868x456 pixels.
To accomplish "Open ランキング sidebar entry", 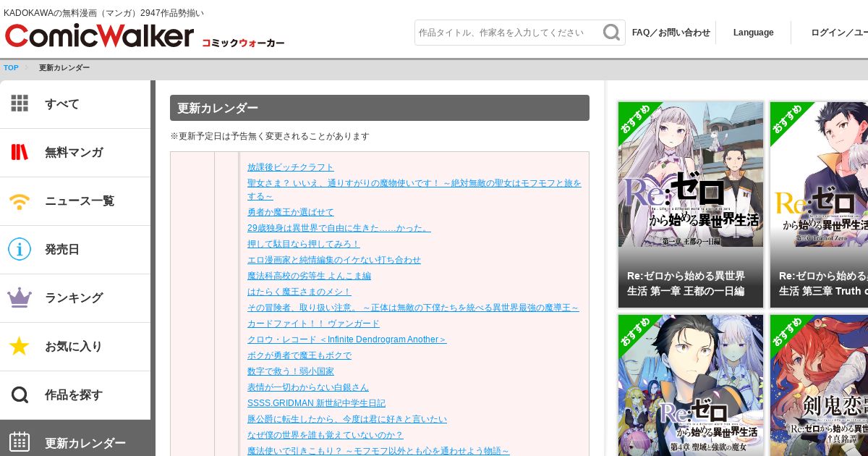I will (75, 298).
